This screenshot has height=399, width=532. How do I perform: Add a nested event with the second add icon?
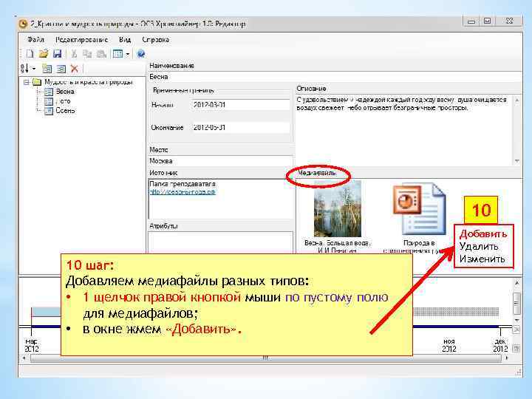[61, 69]
